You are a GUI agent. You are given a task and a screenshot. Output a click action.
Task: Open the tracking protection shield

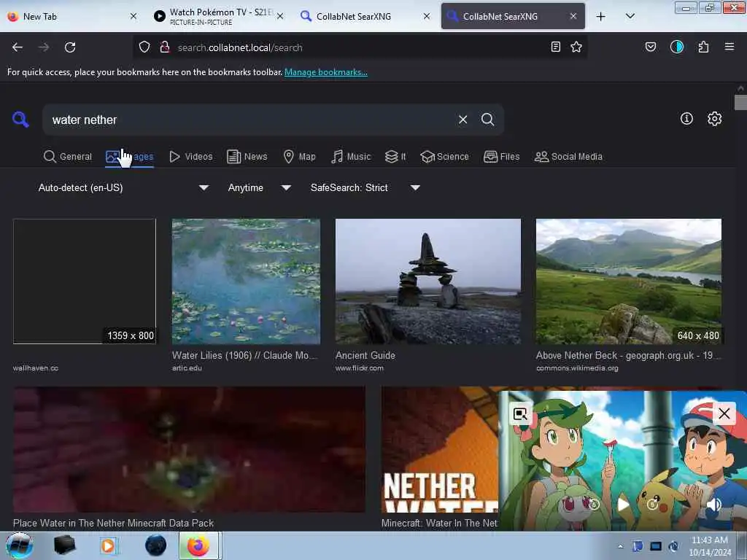(144, 47)
